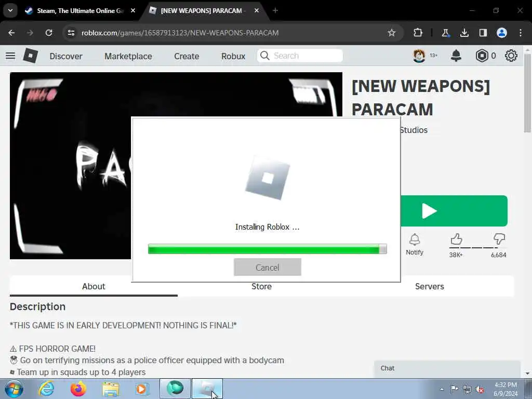Open the volume muted tray icon
Viewport: 532px width, 399px height.
click(x=480, y=389)
